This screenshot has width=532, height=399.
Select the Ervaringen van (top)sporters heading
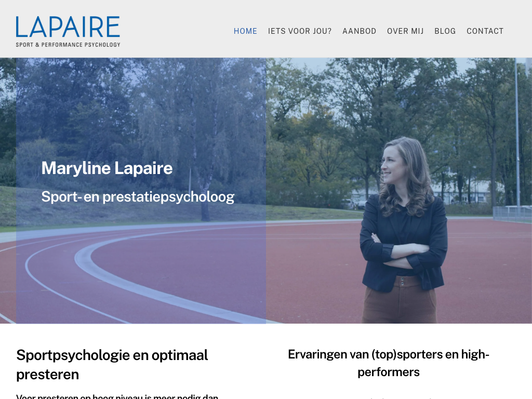[x=389, y=363]
